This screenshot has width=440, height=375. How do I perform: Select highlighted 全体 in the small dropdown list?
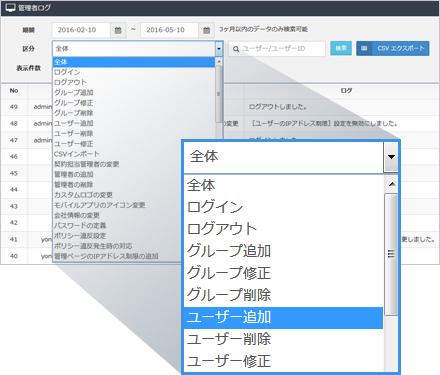click(x=134, y=62)
